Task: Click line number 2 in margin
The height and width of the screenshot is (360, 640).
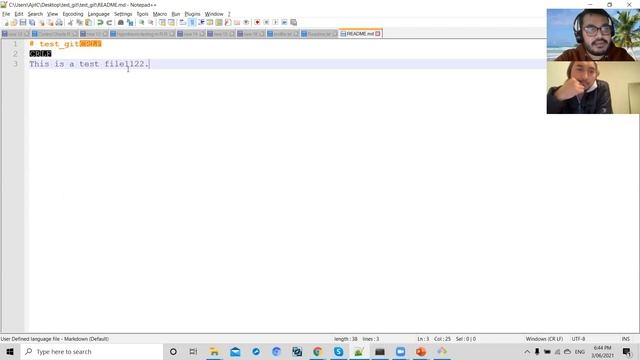Action: point(15,54)
